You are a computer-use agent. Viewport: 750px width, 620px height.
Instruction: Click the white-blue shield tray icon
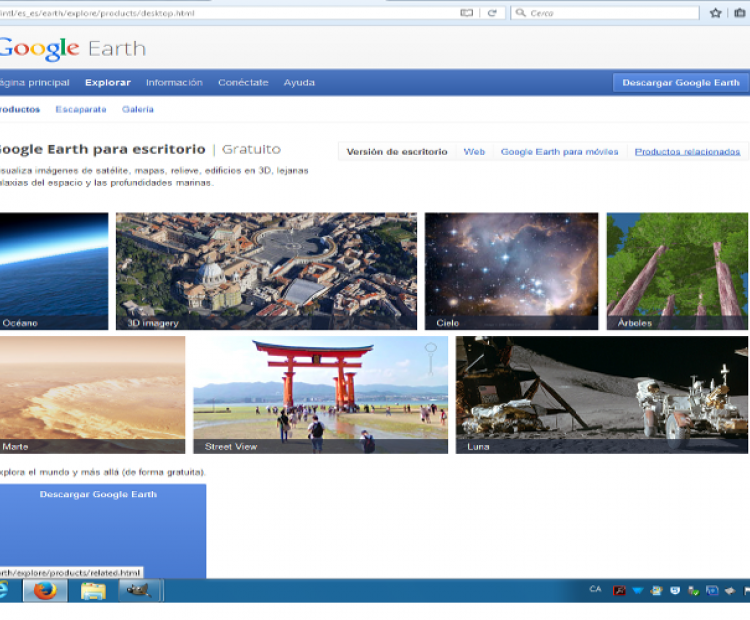(x=675, y=591)
